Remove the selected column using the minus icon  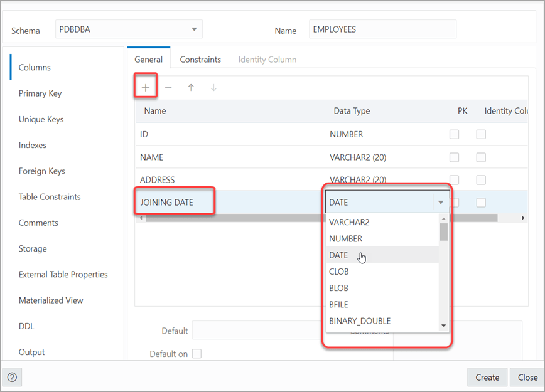click(x=168, y=87)
